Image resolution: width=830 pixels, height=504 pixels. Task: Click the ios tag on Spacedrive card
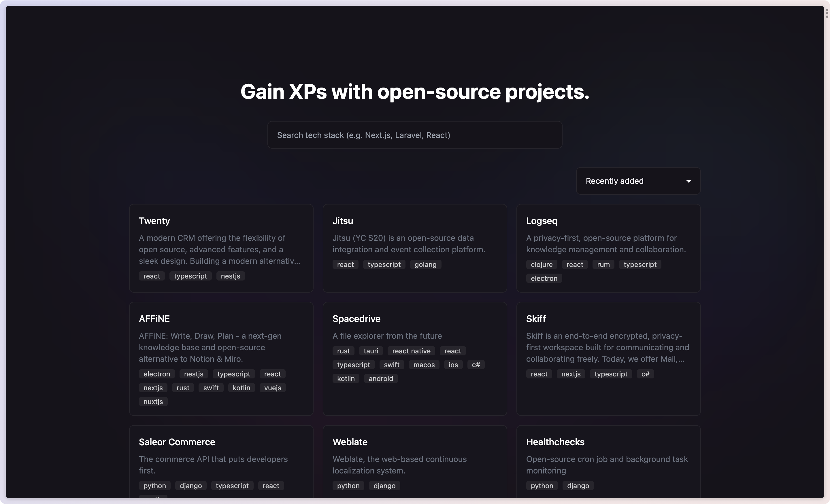453,365
